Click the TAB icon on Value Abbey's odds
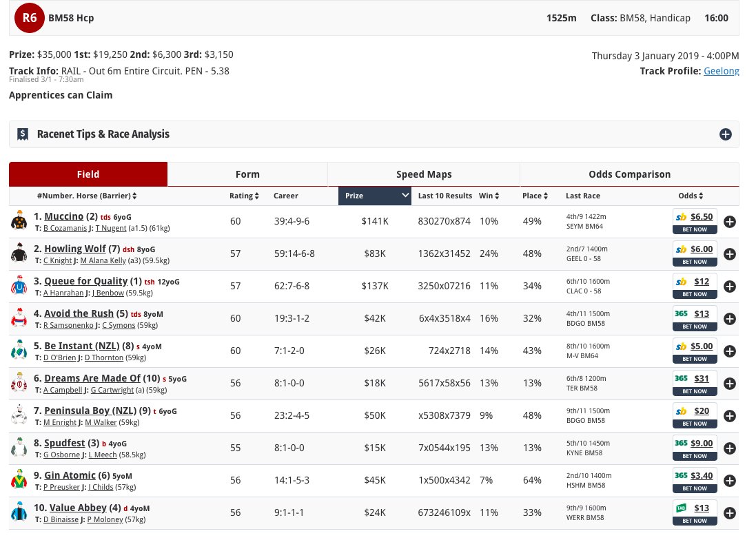Viewport: 756px width, 540px height. 682,508
